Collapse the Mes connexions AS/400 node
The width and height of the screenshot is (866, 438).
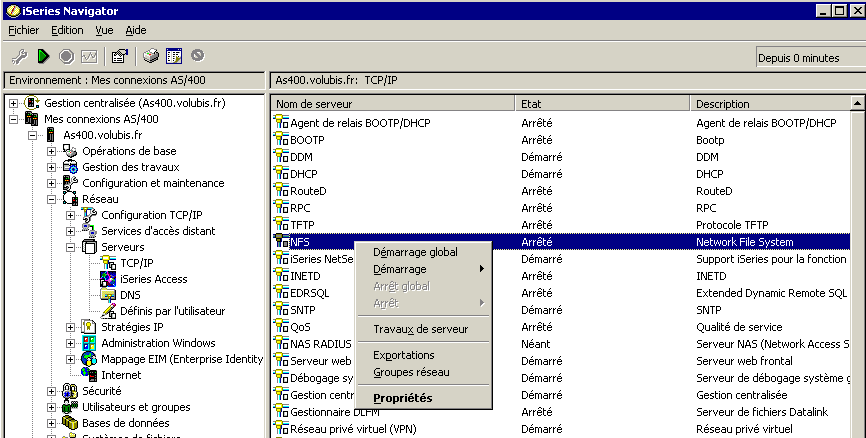click(x=14, y=119)
